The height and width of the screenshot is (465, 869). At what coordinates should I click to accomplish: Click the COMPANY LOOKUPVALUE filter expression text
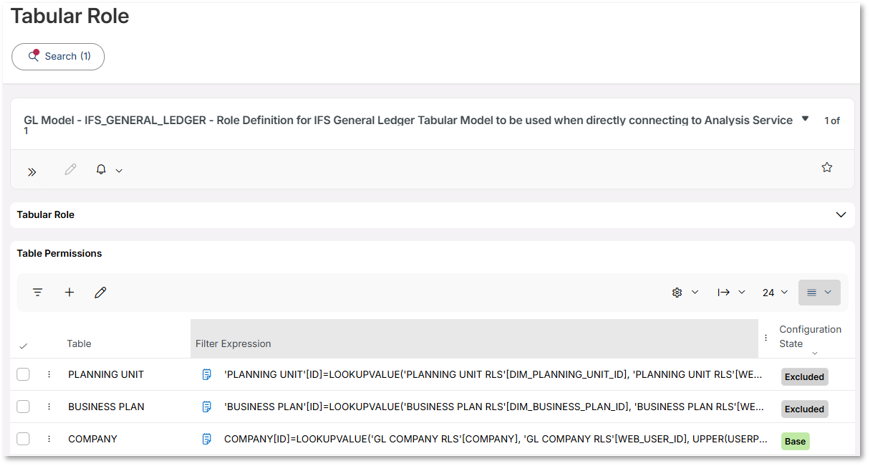(495, 439)
